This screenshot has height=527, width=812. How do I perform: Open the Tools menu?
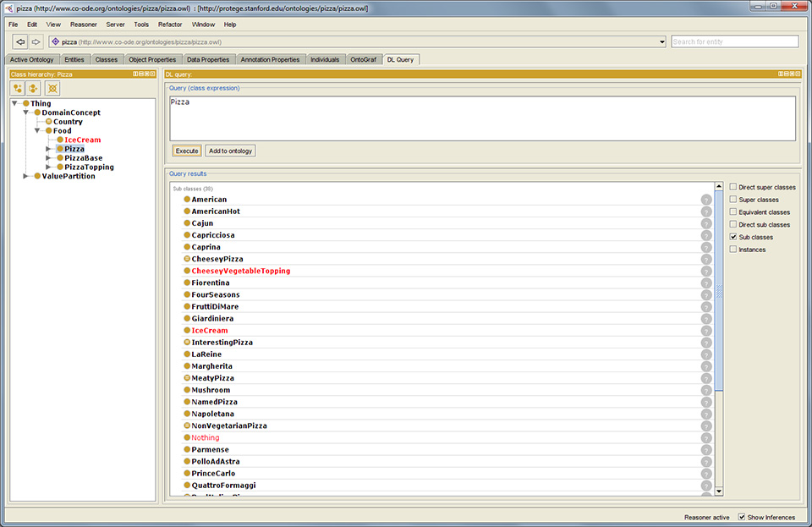tap(141, 25)
